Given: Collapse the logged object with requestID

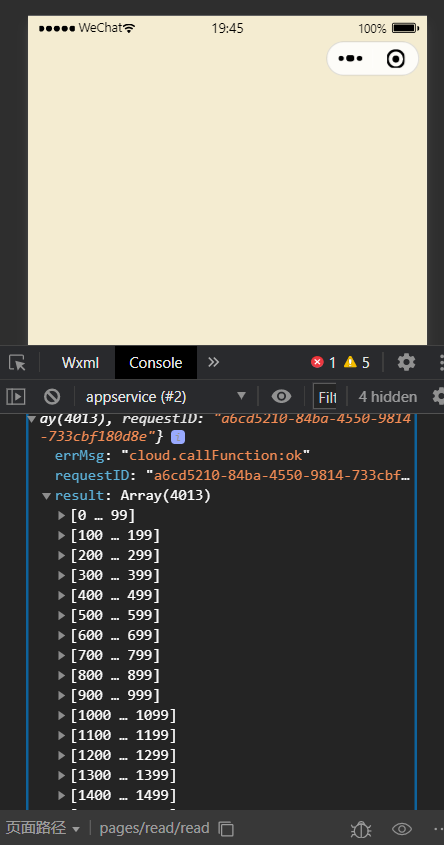Looking at the screenshot, I should click(32, 419).
